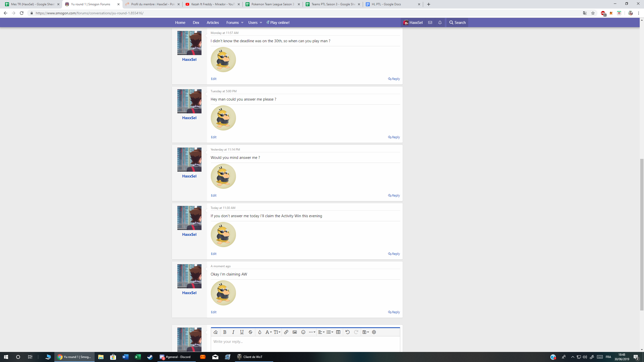Open the alerts bell icon
This screenshot has height=362, width=644.
coord(440,22)
